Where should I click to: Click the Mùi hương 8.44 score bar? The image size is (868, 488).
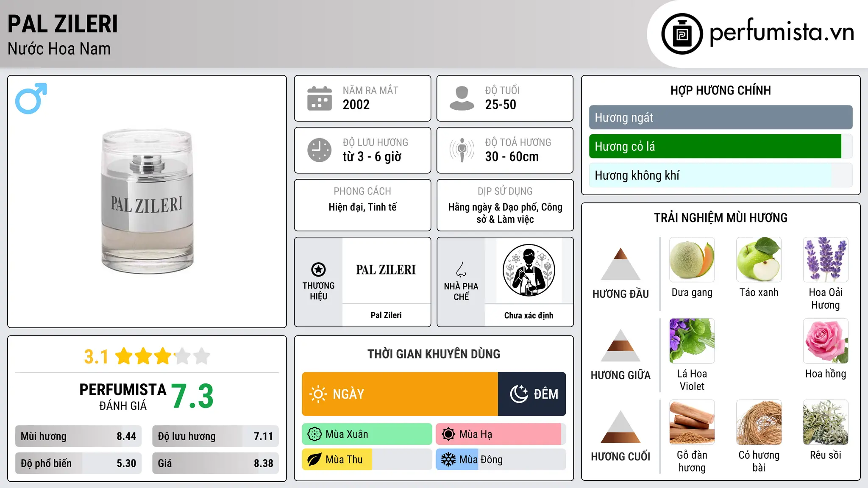[78, 436]
